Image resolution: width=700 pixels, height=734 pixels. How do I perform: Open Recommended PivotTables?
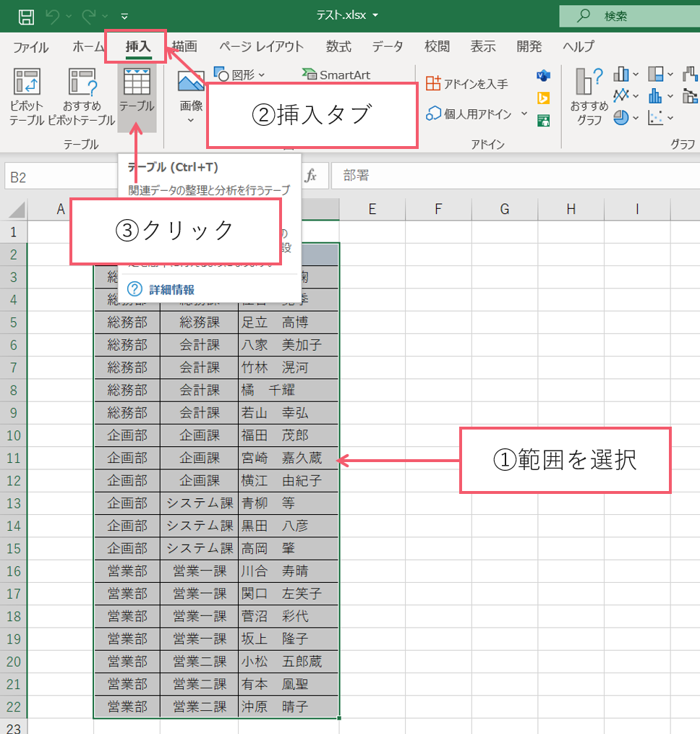coord(82,98)
